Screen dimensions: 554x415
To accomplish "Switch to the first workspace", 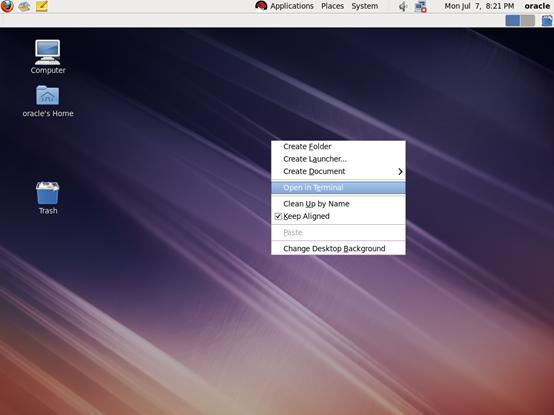I will click(513, 20).
